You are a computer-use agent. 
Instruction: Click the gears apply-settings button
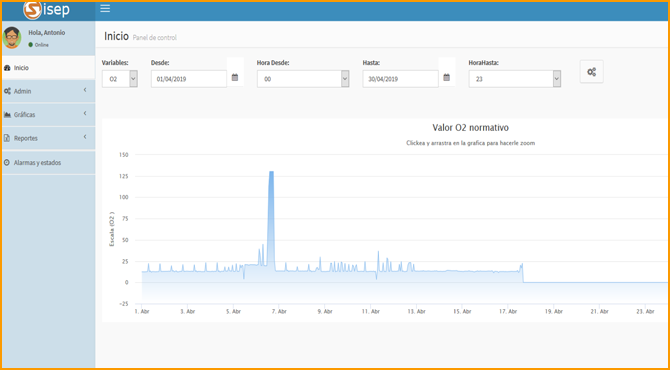[x=591, y=72]
